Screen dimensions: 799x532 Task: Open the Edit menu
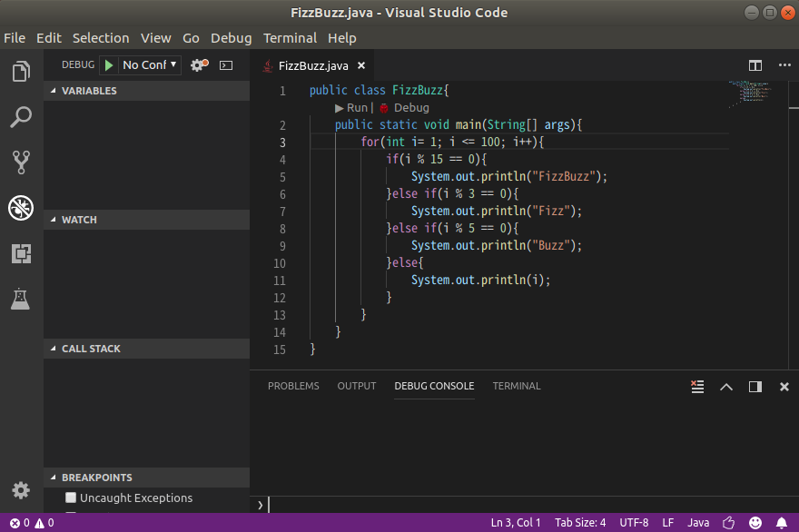[x=49, y=38]
